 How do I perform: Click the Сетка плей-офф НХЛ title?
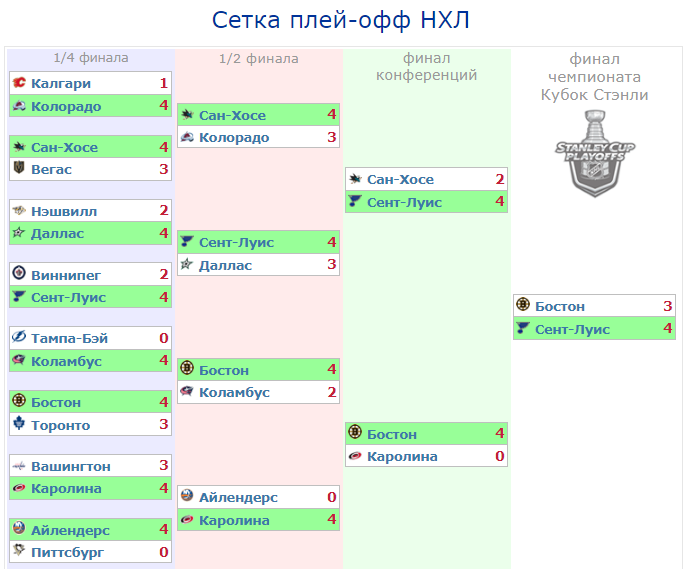point(341,21)
